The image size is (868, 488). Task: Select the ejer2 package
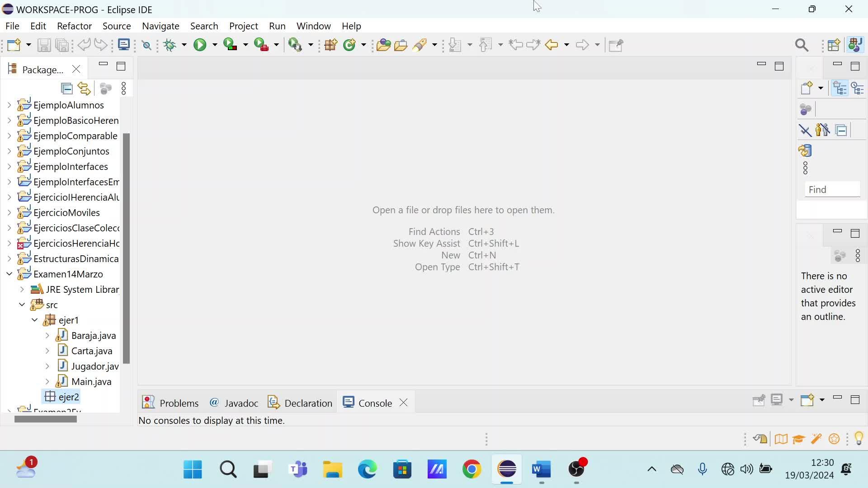(x=68, y=397)
